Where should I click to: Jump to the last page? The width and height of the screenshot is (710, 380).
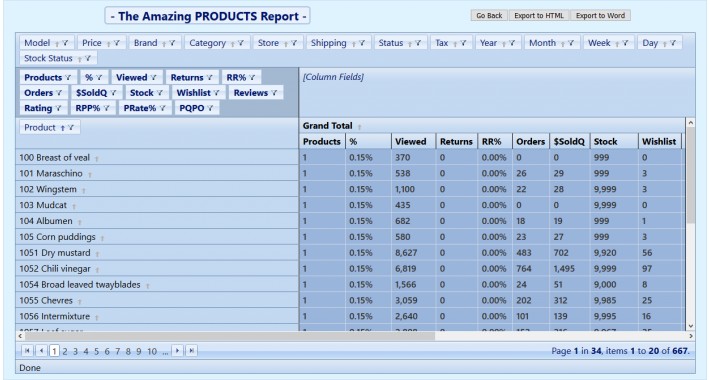(x=192, y=351)
